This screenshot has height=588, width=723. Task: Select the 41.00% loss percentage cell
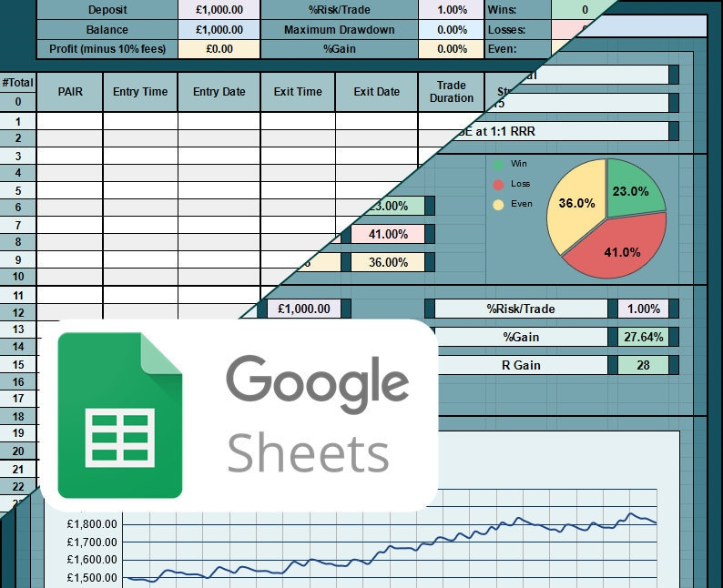point(388,234)
